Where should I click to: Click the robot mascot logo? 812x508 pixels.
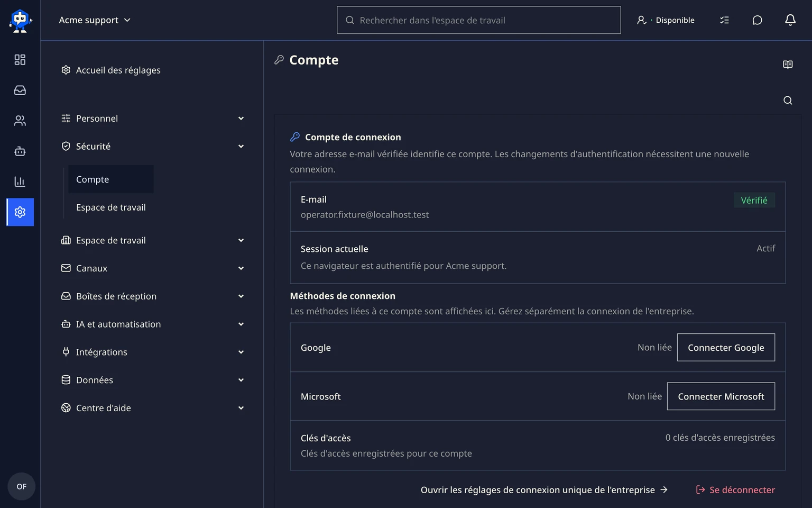point(20,21)
